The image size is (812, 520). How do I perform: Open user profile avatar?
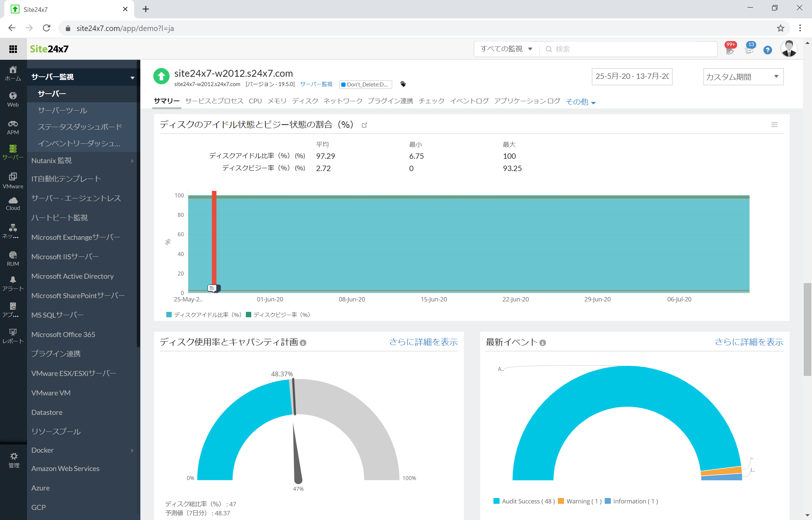click(789, 49)
